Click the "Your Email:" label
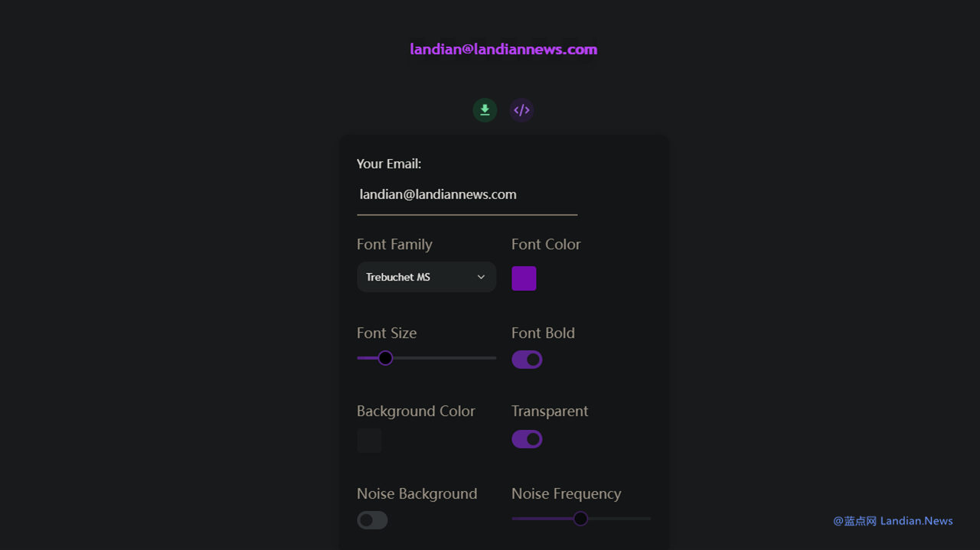Image resolution: width=980 pixels, height=550 pixels. 389,164
